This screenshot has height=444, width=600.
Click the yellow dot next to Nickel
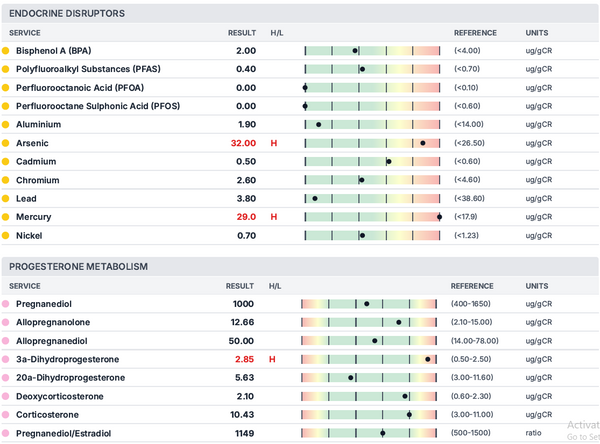[x=6, y=236]
